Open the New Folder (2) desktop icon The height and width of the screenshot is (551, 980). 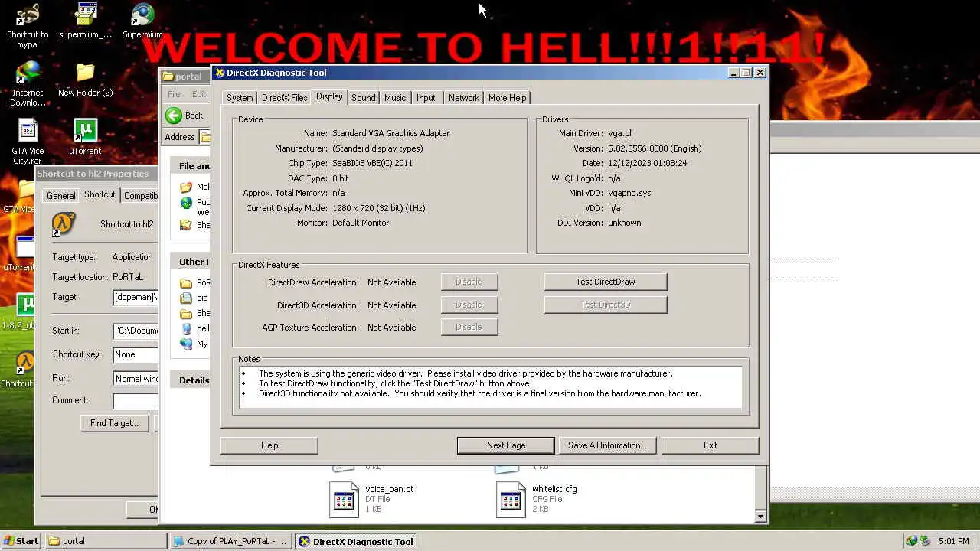(85, 80)
